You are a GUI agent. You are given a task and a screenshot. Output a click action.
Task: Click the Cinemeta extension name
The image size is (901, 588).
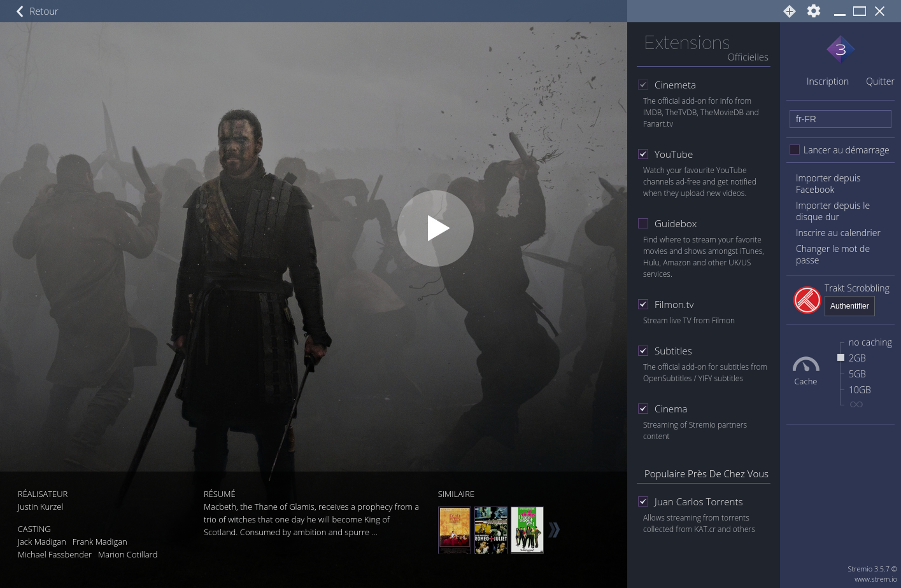click(675, 85)
